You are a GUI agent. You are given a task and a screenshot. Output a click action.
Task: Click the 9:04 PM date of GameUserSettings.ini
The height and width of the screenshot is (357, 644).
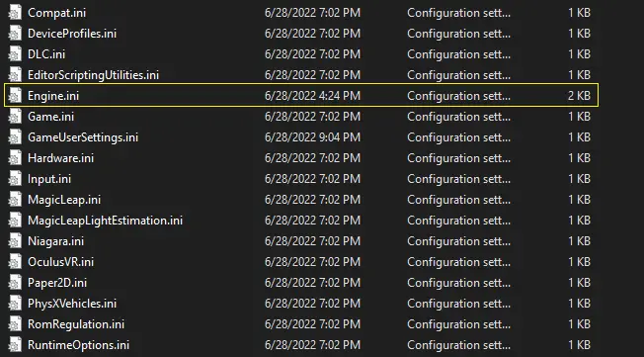(x=312, y=136)
